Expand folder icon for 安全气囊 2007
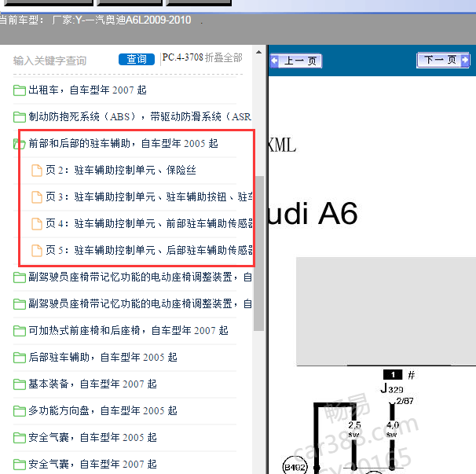This screenshot has width=476, height=474. pos(20,465)
